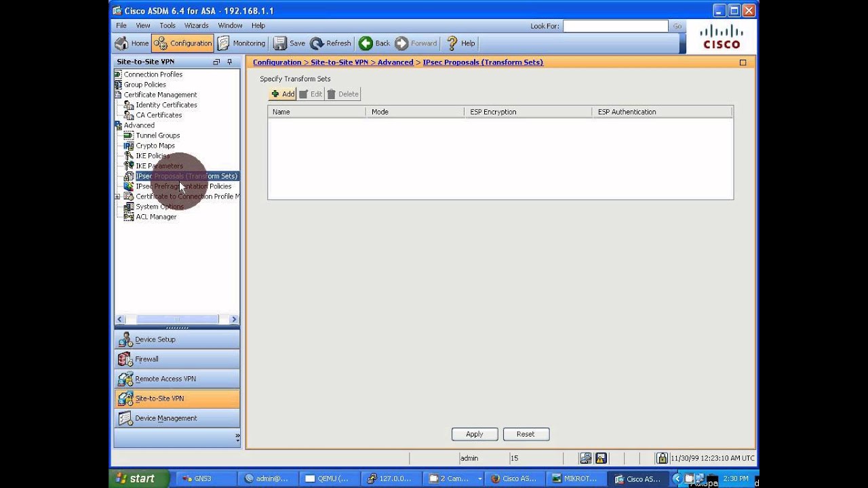Image resolution: width=868 pixels, height=488 pixels.
Task: Select Group Policies in the tree
Action: [x=145, y=85]
